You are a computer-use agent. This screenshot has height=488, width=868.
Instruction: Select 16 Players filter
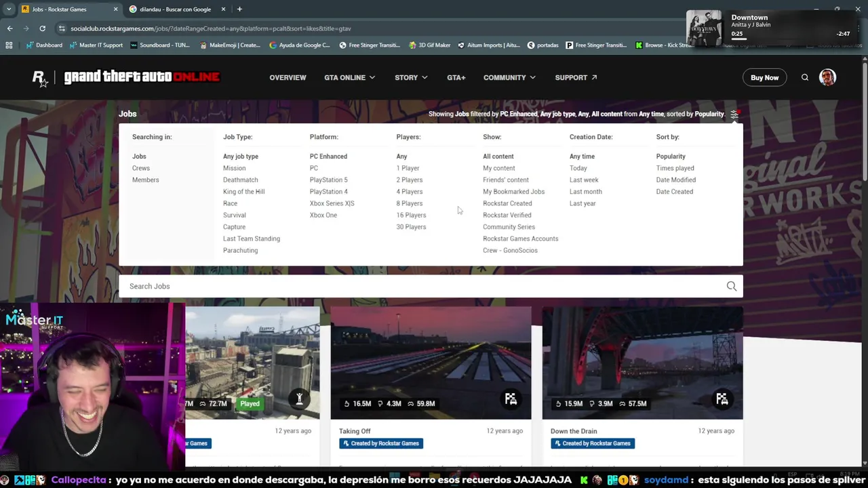point(411,215)
